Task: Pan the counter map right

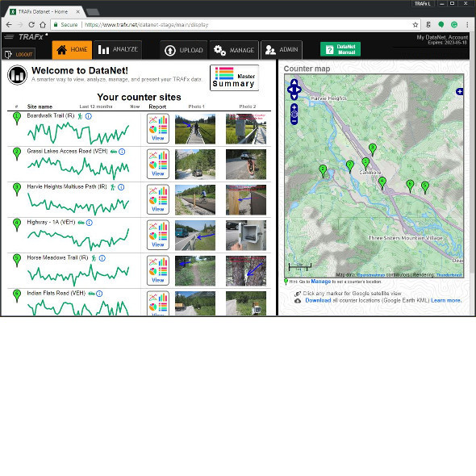Action: click(299, 90)
